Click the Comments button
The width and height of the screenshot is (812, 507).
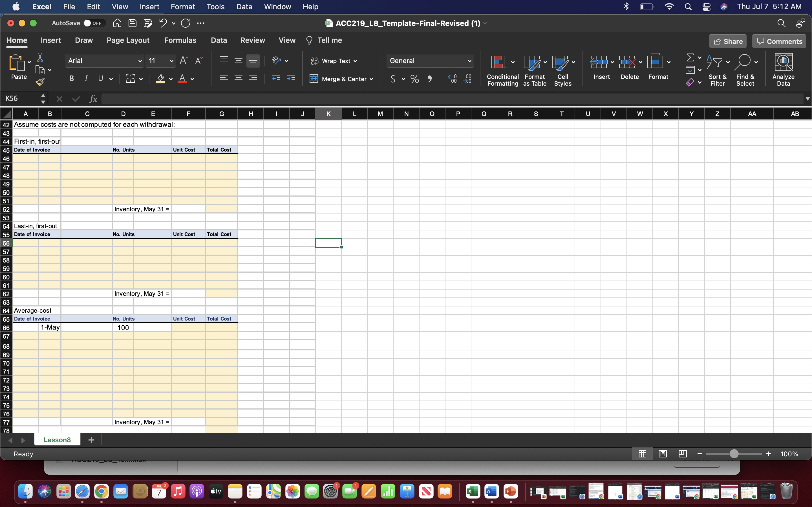point(779,41)
